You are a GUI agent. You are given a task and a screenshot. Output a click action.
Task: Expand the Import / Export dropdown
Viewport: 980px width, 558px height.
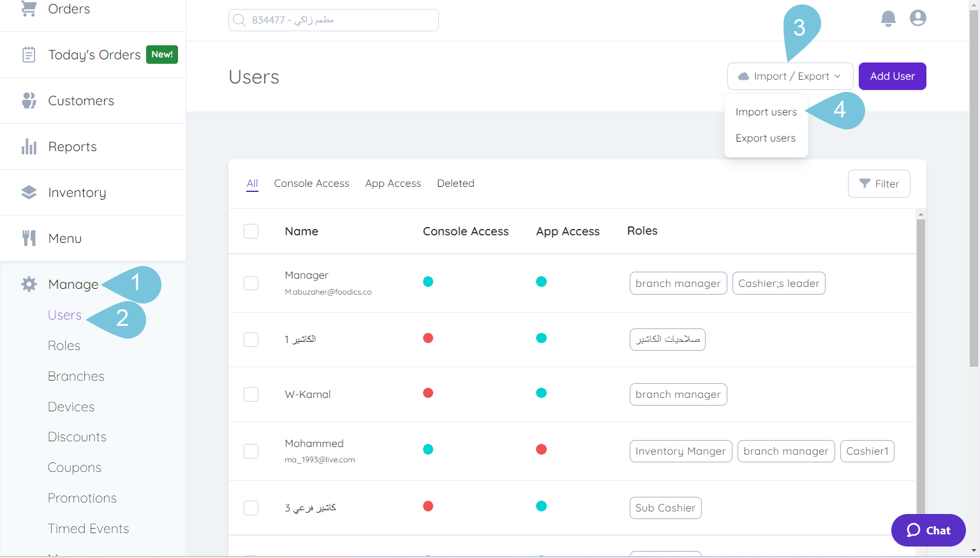click(x=790, y=76)
